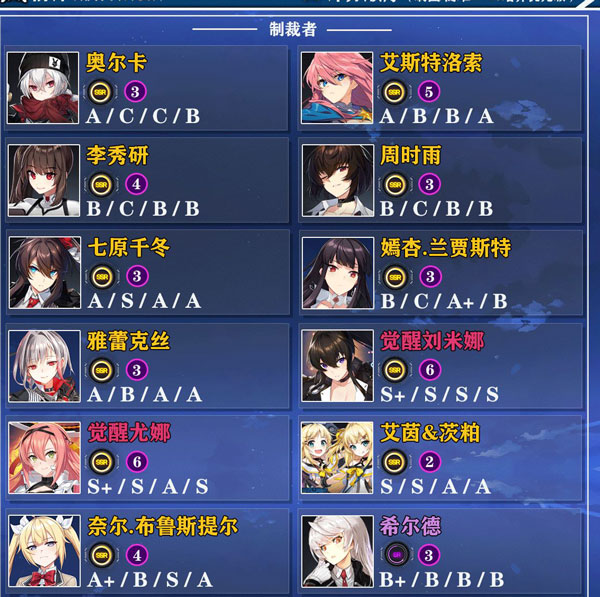Open 希尔德 character portrait
600x597 pixels.
pyautogui.click(x=337, y=551)
